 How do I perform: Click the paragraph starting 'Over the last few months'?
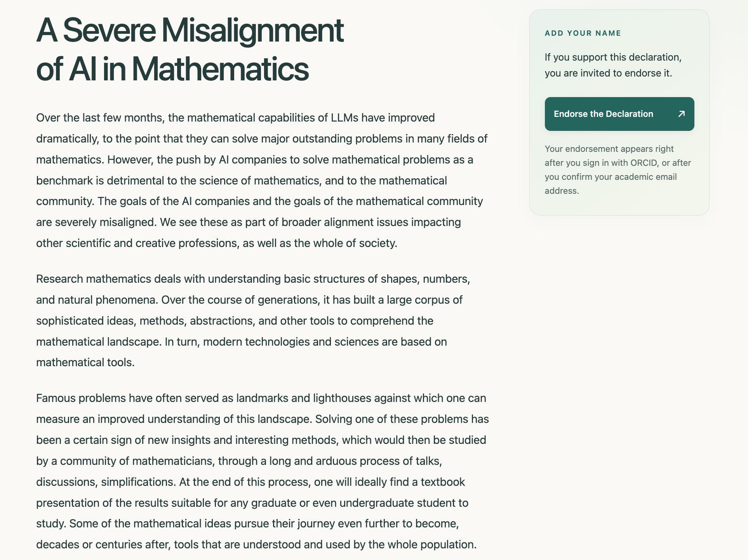pos(262,180)
